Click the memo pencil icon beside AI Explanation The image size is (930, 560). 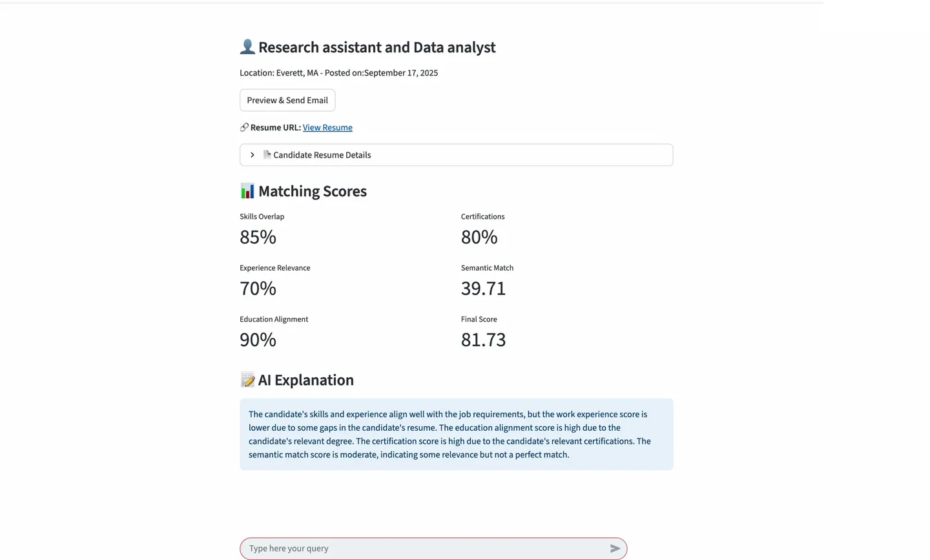tap(247, 380)
